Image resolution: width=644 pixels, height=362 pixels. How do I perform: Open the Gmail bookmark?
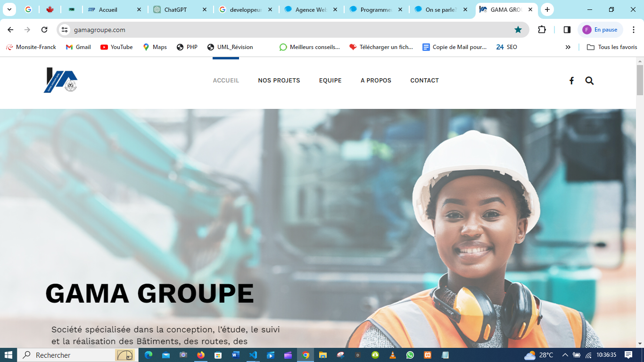(78, 47)
